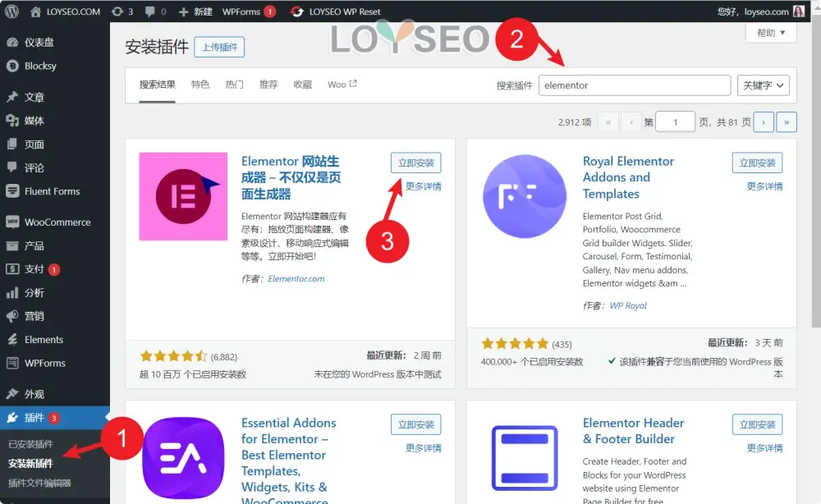Open 插件文件编辑器 submenu item
This screenshot has width=821, height=504.
coord(39,483)
